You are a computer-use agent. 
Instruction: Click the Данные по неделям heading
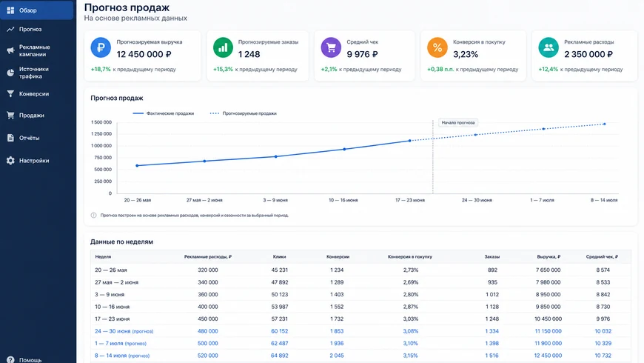[x=121, y=242]
